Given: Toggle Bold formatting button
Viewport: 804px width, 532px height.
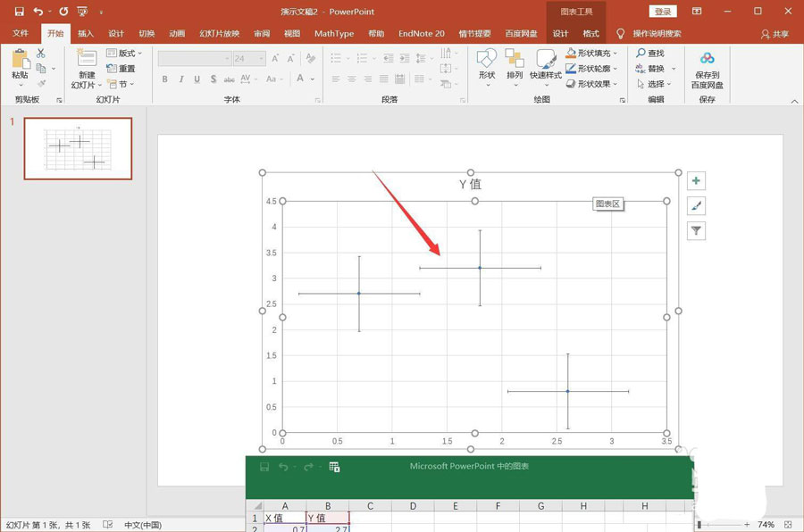Looking at the screenshot, I should (165, 79).
